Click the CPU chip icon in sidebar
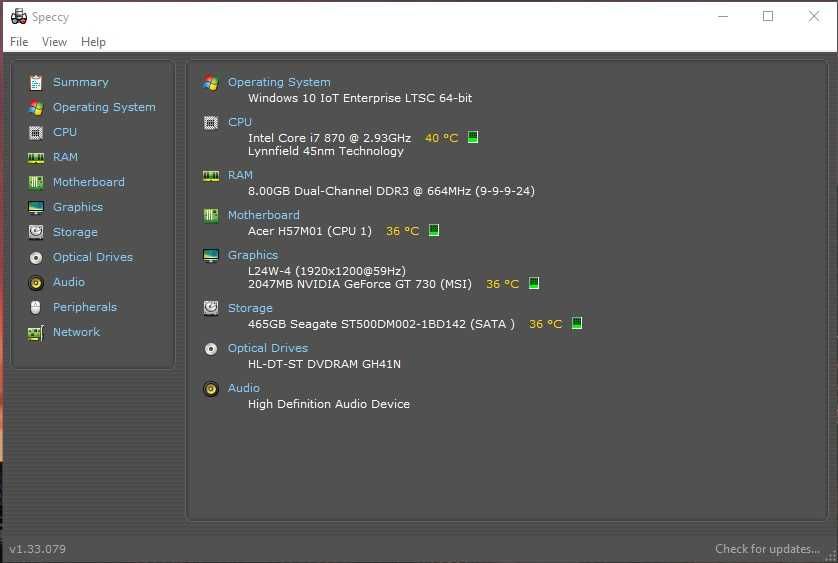 (x=36, y=133)
